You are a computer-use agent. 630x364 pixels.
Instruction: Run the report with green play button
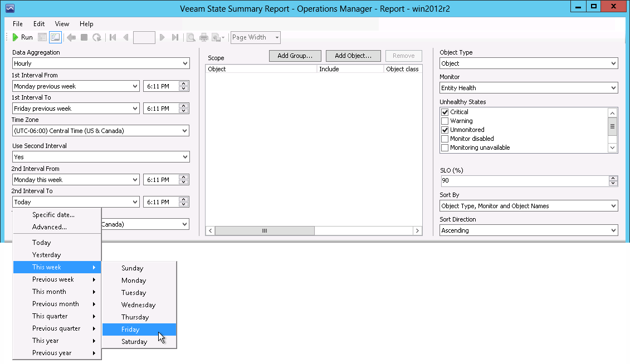(22, 37)
